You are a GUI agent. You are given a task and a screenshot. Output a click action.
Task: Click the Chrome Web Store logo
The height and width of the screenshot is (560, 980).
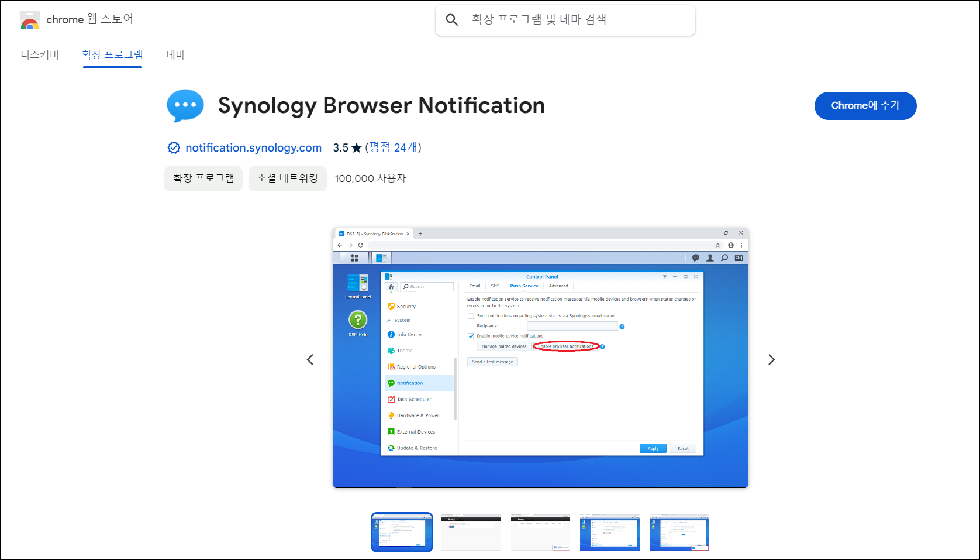tap(30, 20)
